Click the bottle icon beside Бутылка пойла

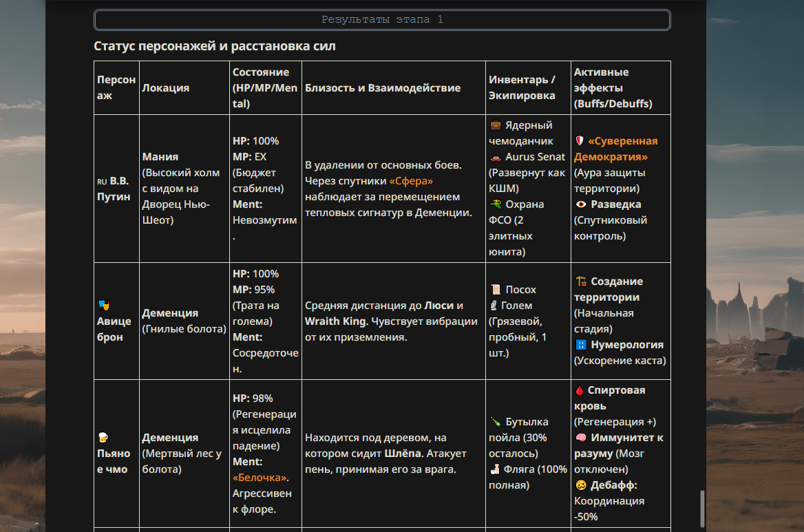point(495,422)
